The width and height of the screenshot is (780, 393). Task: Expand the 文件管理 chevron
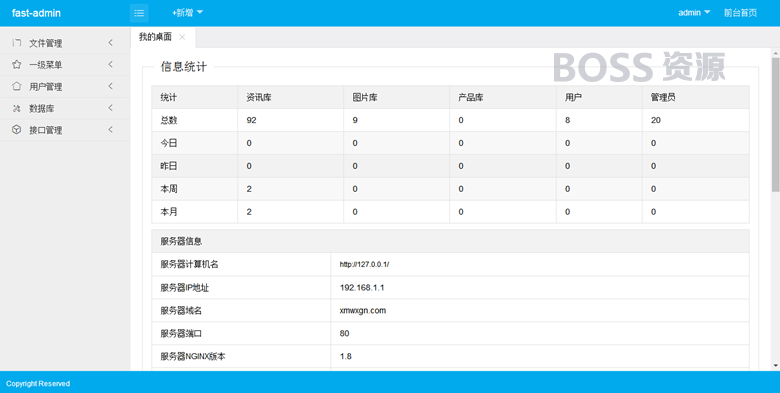[x=110, y=43]
